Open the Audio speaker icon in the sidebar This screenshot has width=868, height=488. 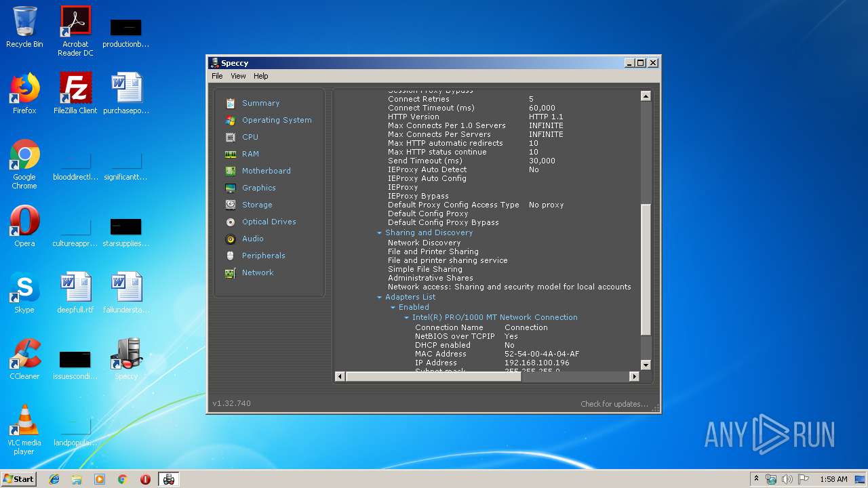tap(231, 239)
